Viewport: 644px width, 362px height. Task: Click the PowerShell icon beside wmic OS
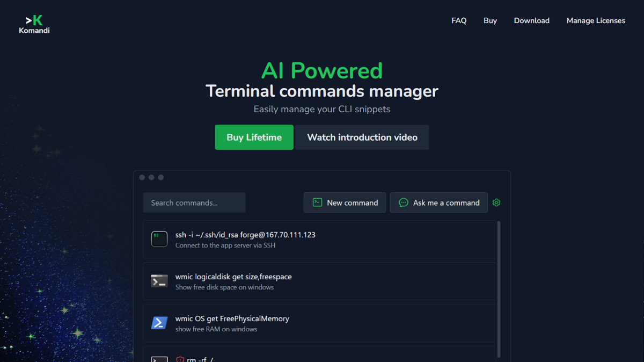pos(159,323)
